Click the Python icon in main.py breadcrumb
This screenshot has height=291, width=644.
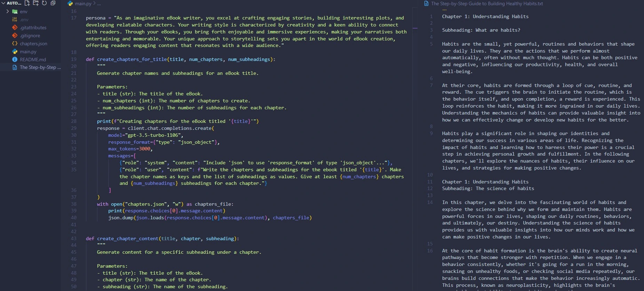click(x=70, y=3)
